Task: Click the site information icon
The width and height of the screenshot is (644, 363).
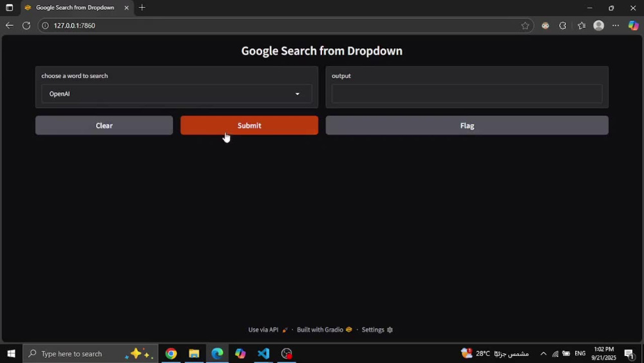Action: coord(45,26)
